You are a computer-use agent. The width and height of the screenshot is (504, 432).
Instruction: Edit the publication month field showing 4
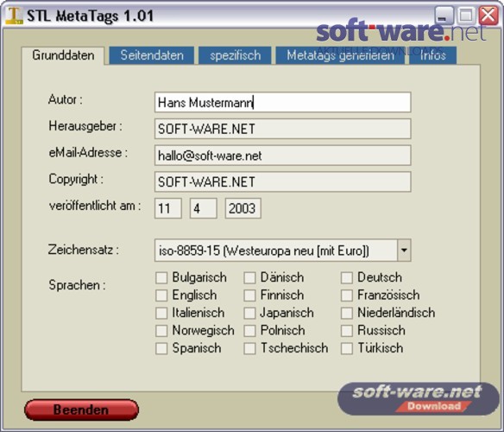203,208
